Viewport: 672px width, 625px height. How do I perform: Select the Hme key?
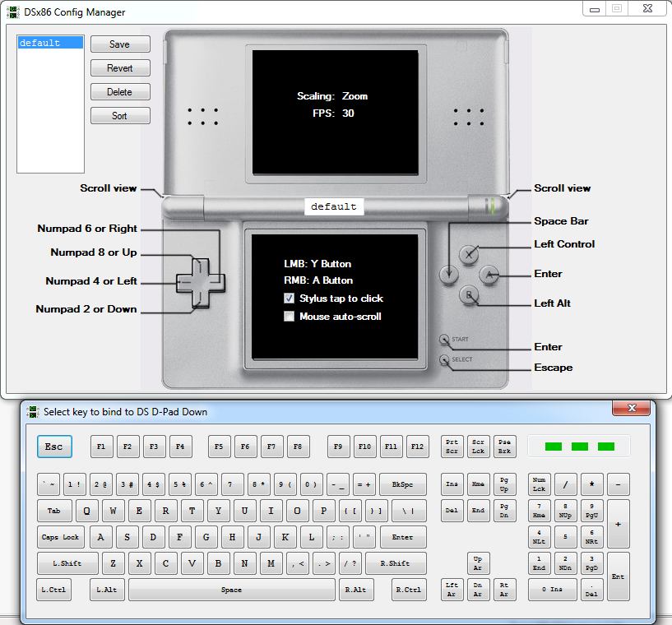478,484
